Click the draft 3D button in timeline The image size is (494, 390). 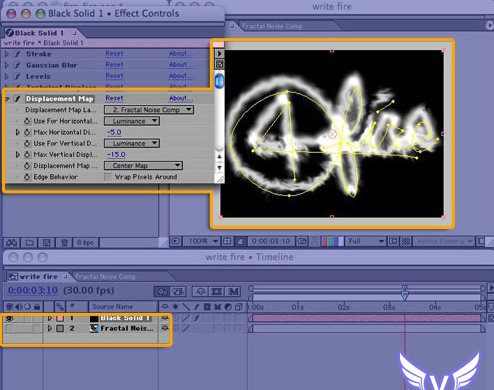tap(178, 292)
